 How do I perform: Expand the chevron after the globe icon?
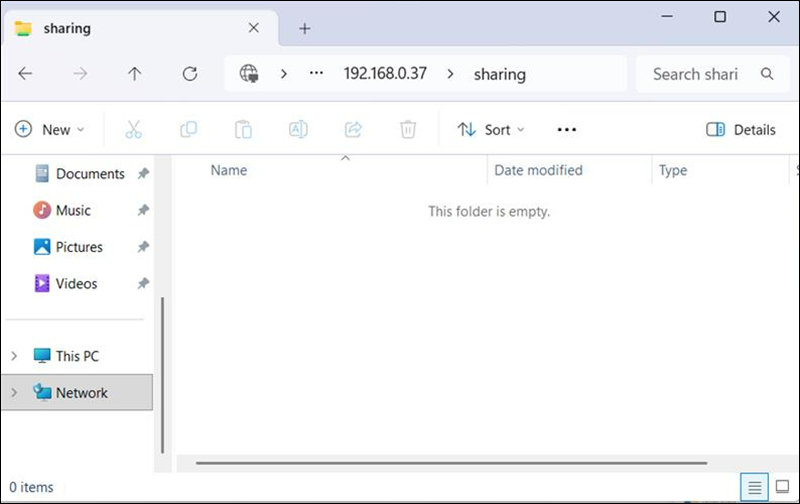[284, 74]
